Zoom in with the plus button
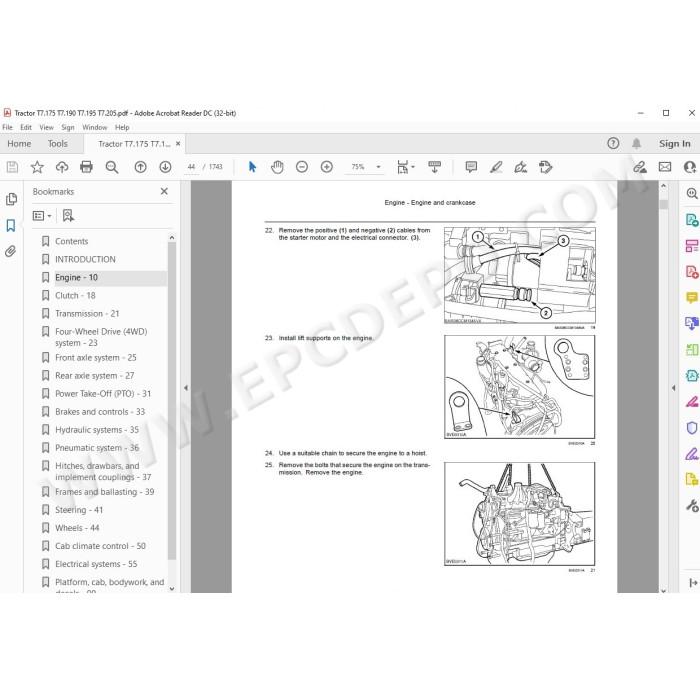Viewport: 700px width, 700px height. [x=327, y=167]
